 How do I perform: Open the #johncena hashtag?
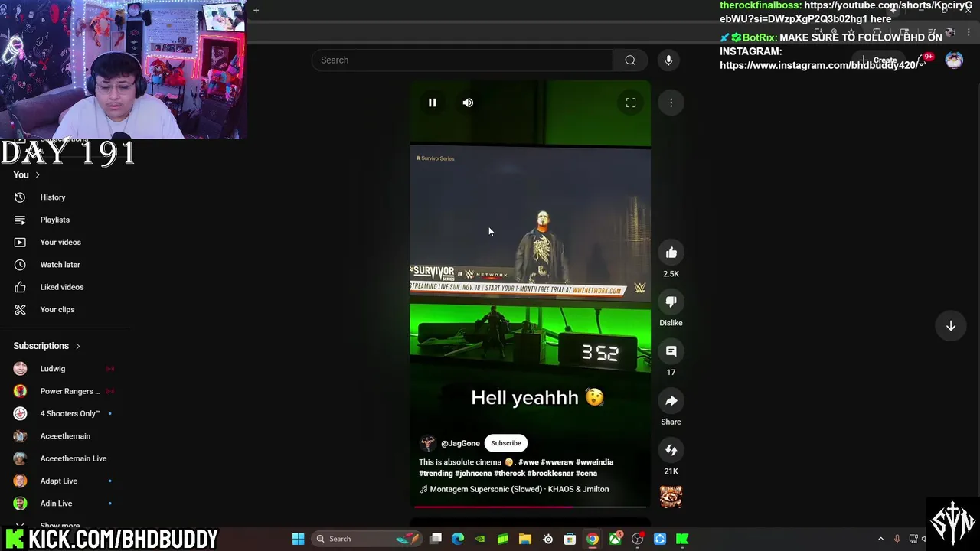coord(474,474)
